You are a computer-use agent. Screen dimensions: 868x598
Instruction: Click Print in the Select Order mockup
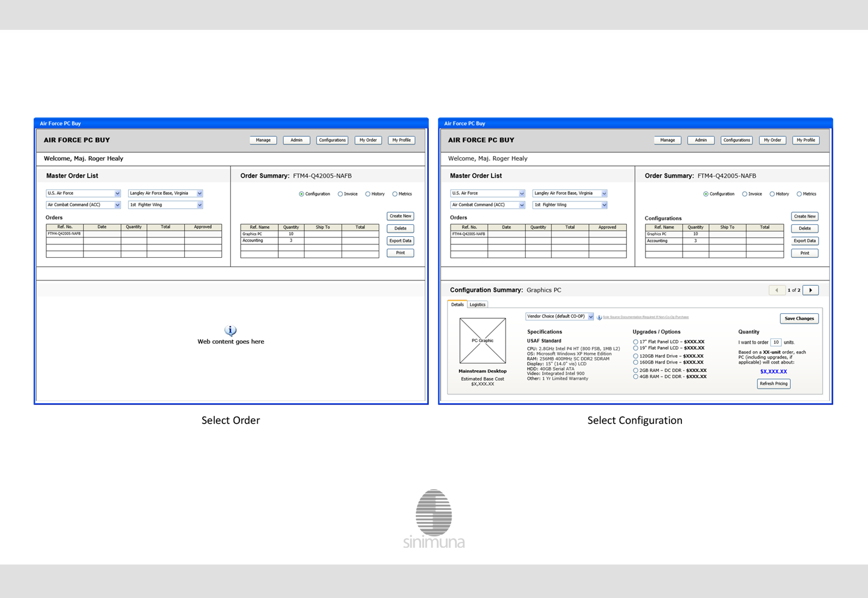pyautogui.click(x=400, y=253)
